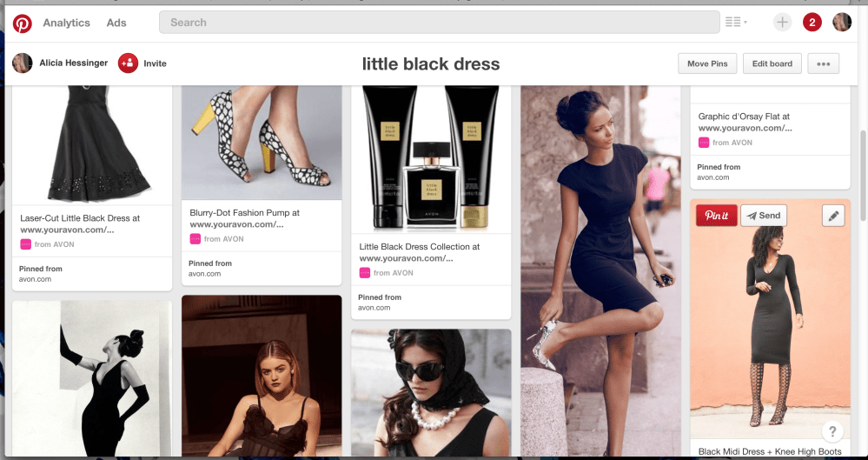The image size is (868, 460).
Task: Click AVON pink icon under Blurry-Dot Pump
Action: tap(195, 239)
